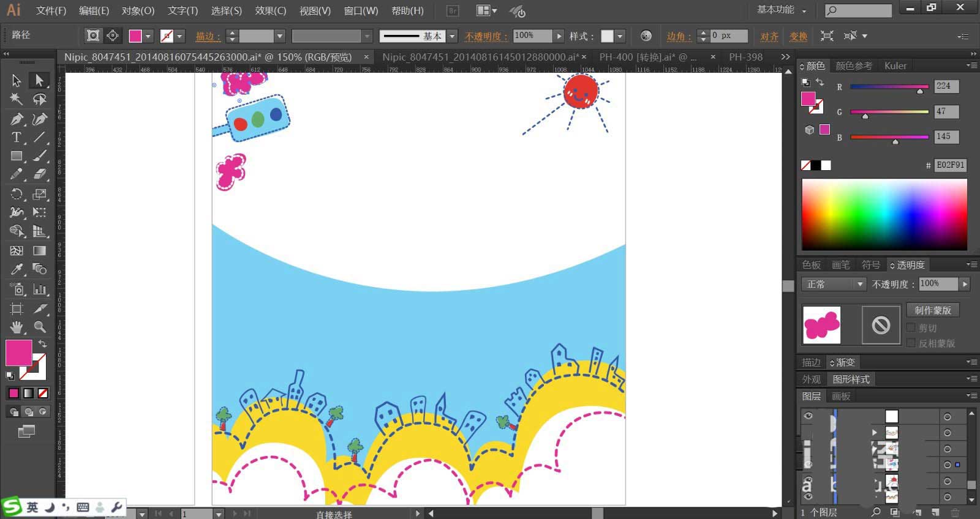This screenshot has height=519, width=980.
Task: Open the 窗口(W) menu
Action: [361, 10]
